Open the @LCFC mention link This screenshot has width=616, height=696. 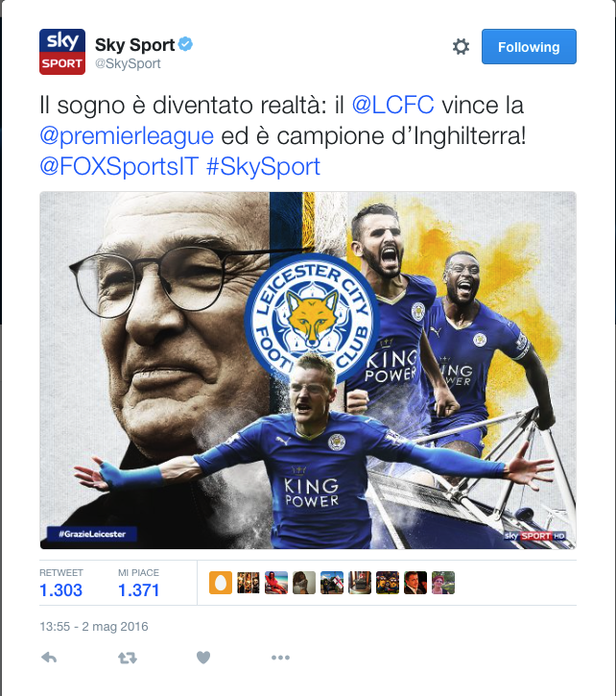392,106
